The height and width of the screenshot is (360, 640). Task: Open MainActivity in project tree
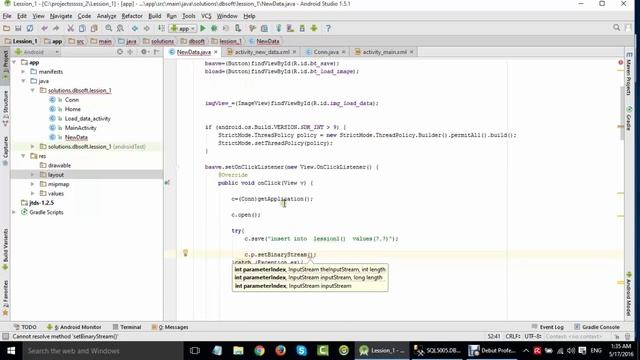(x=80, y=128)
